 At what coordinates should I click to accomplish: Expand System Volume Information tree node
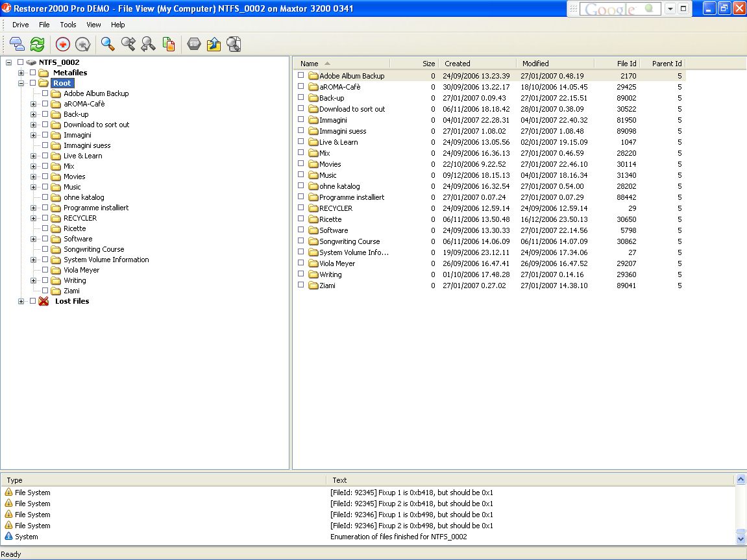[x=33, y=260]
